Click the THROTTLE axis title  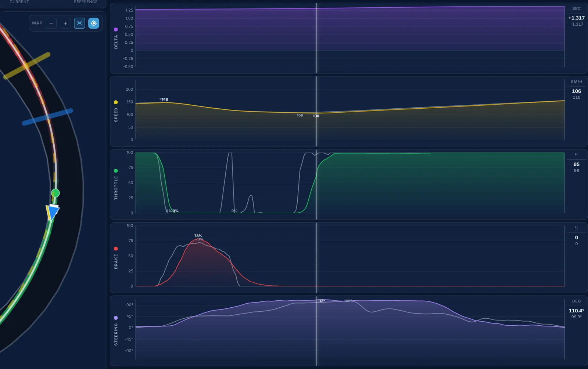[x=116, y=188]
